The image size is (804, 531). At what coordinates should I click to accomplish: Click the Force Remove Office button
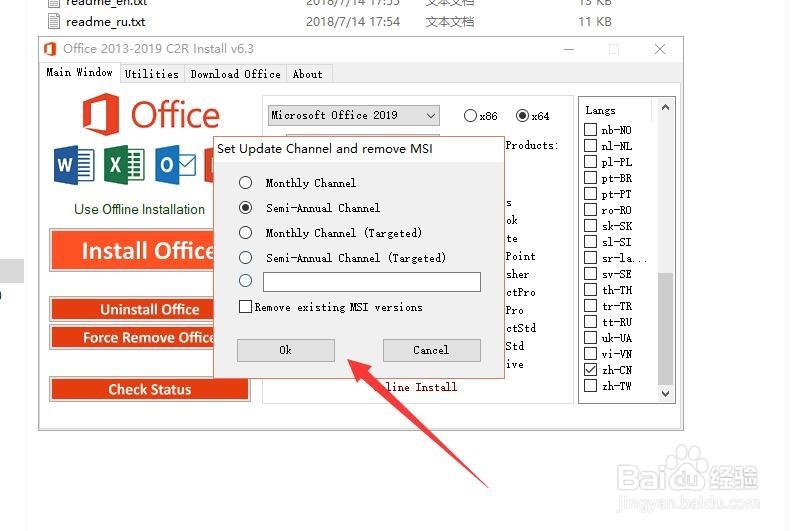132,337
